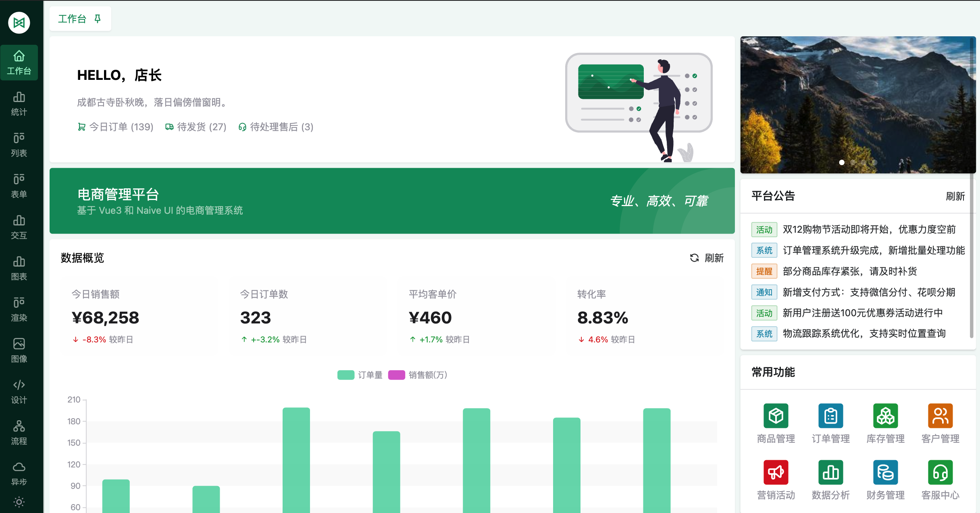Viewport: 980px width, 513px height.
Task: Open the 订单管理 order management icon
Action: tap(830, 416)
